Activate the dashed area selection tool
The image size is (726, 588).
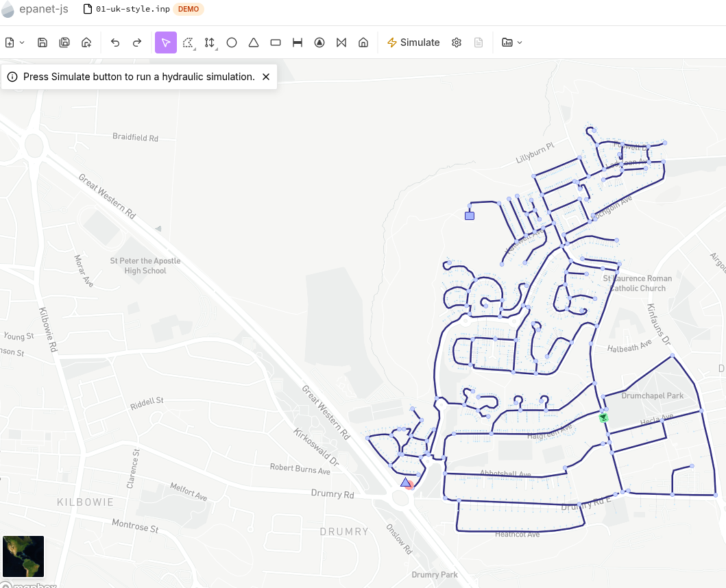pyautogui.click(x=188, y=42)
